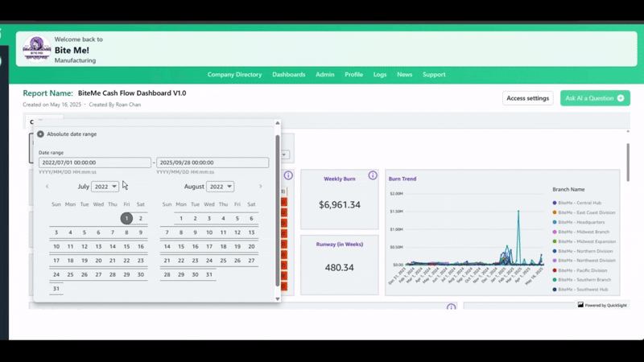Screen dimensions: 644x362
Task: Click the spike peak in Burn Trend chart
Action: 518,211
